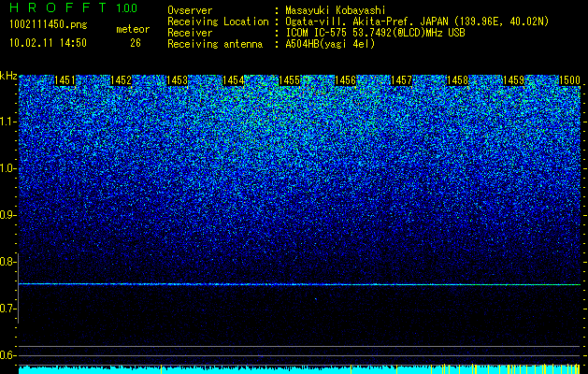588x374 pixels.
Task: Click the 1456 time marker
Action: (345, 80)
